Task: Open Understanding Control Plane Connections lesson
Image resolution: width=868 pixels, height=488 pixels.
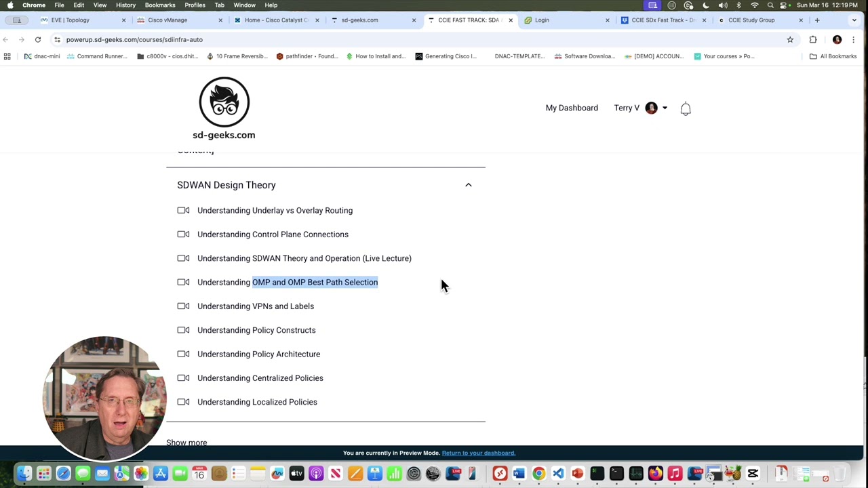Action: pos(273,235)
